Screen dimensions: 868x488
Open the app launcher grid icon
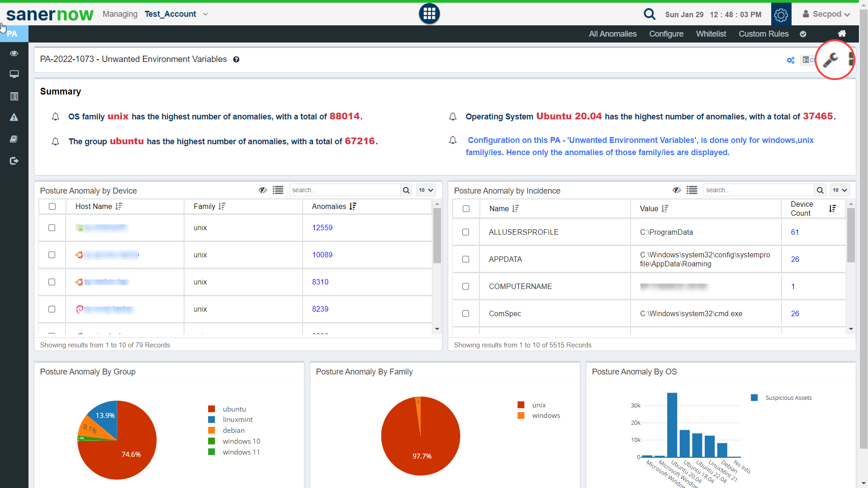(x=429, y=14)
